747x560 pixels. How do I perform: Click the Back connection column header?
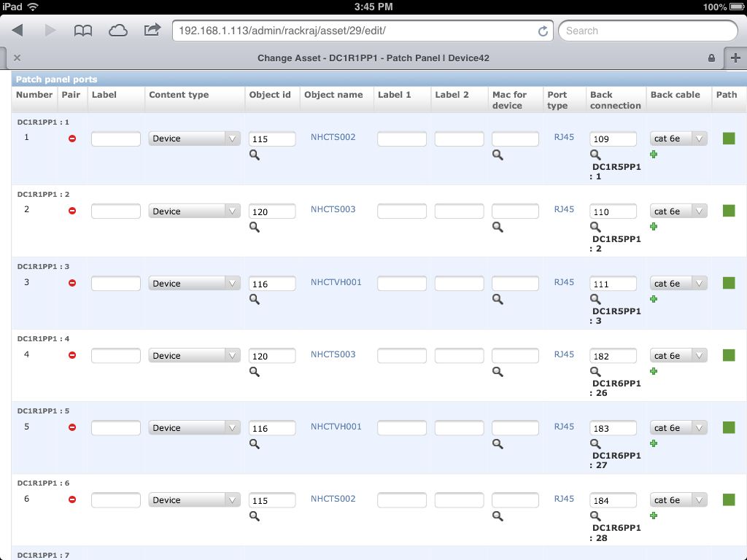[x=616, y=100]
